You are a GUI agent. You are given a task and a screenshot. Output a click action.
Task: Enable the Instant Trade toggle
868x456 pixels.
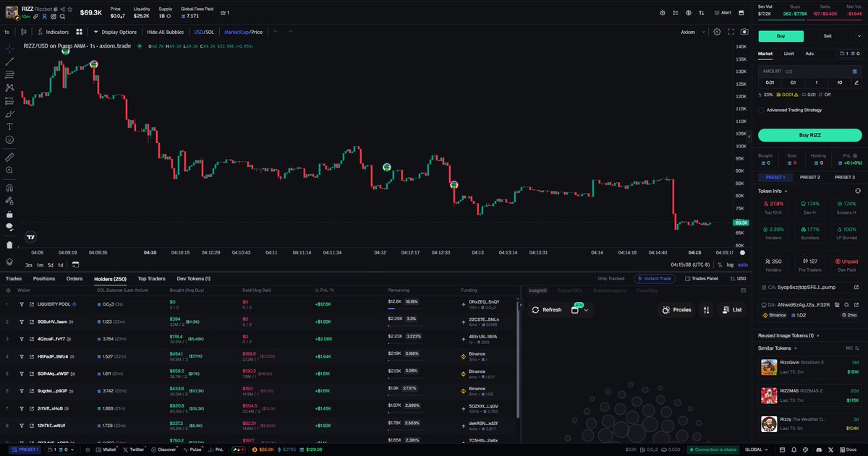(654, 278)
